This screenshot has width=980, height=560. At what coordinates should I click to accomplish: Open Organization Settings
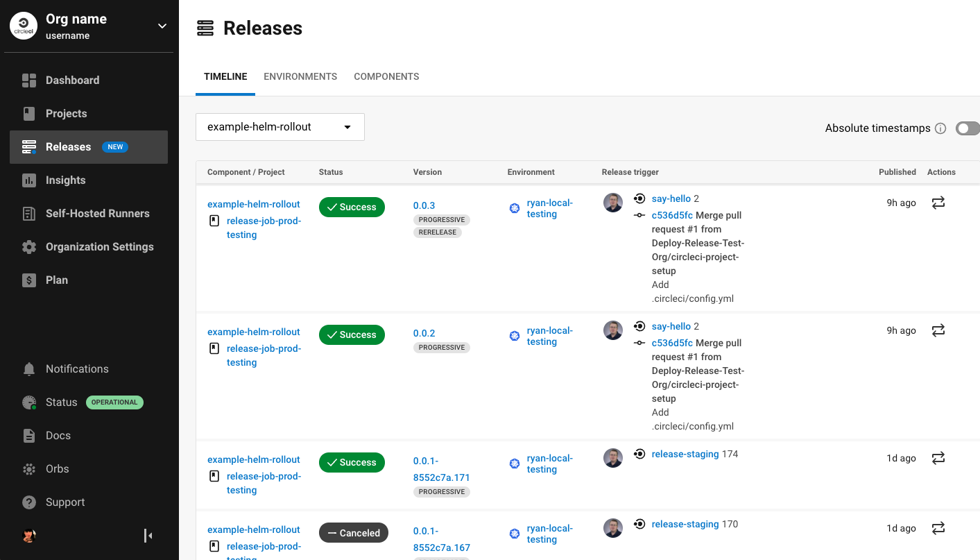[x=99, y=246]
